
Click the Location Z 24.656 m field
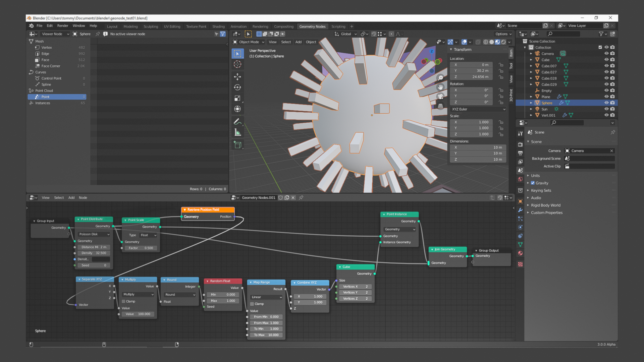click(x=471, y=77)
